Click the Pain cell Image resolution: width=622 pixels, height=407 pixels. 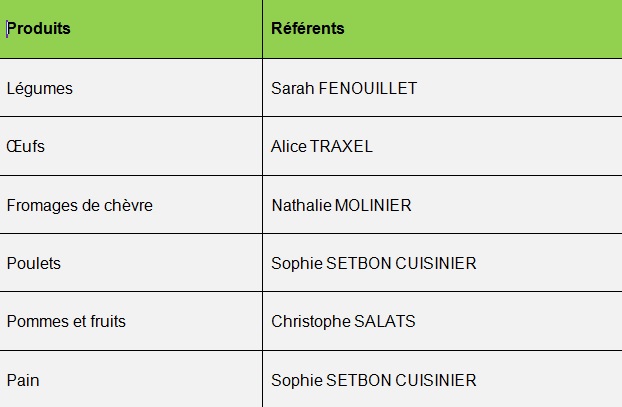click(x=131, y=379)
